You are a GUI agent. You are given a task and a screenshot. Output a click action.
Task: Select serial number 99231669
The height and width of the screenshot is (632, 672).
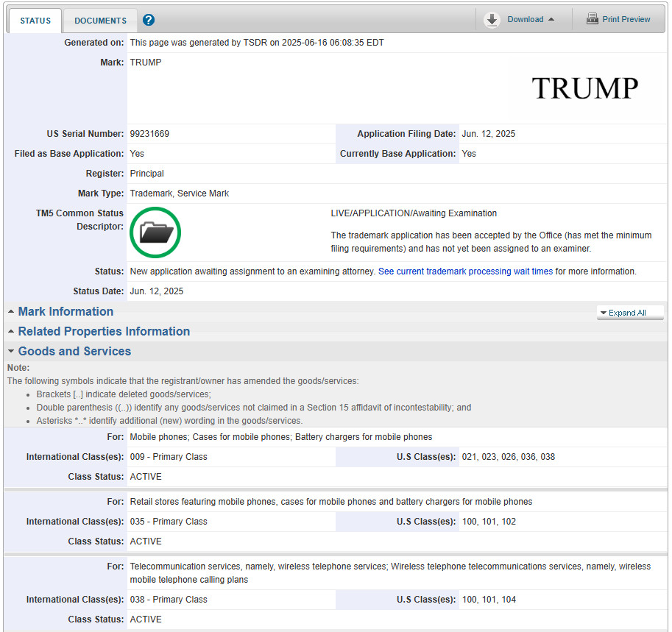149,134
